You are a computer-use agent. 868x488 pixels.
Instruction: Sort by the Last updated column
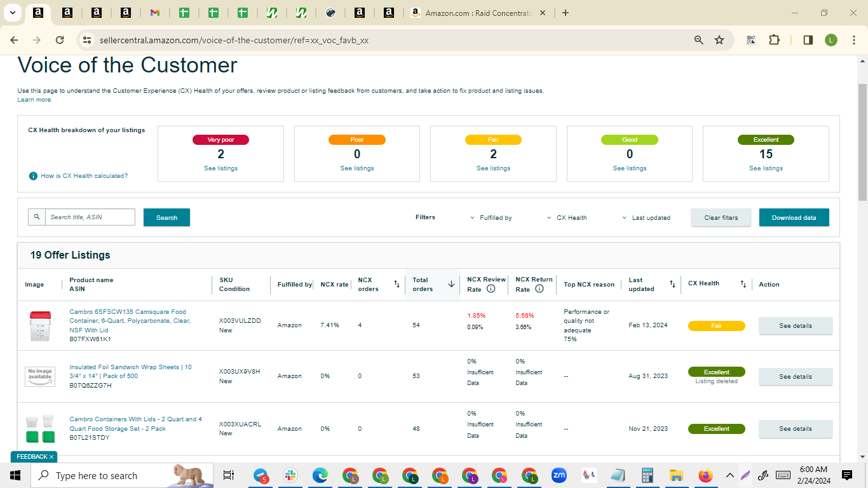[672, 284]
